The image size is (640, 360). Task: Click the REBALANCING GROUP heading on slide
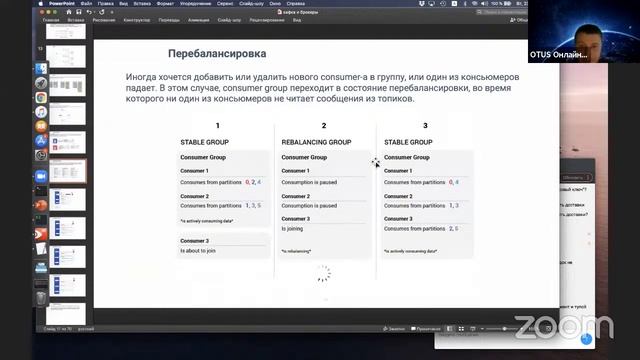pos(316,142)
